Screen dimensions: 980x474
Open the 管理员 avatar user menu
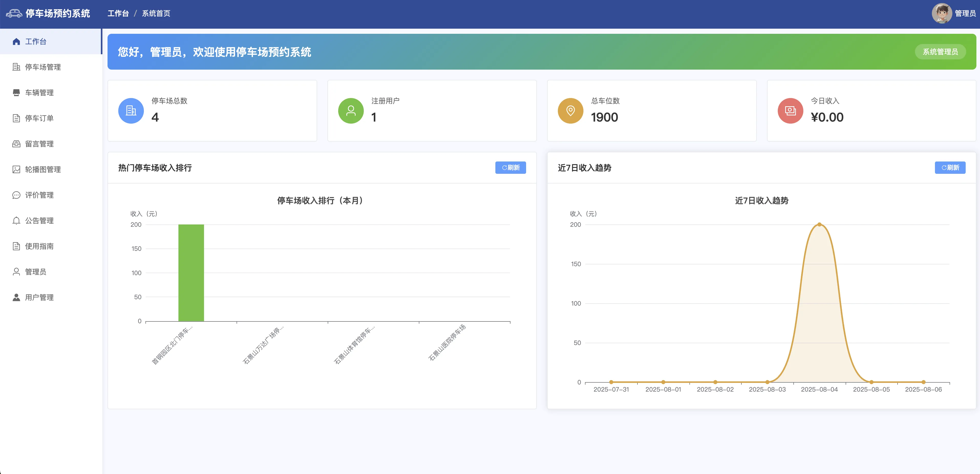942,13
